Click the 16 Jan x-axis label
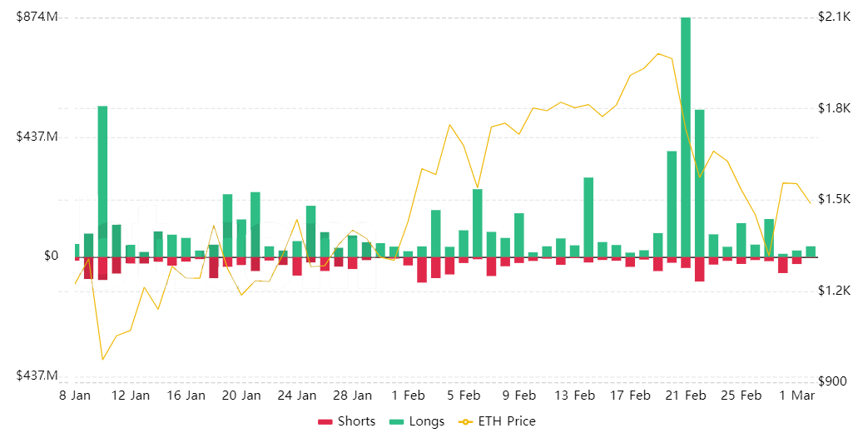The width and height of the screenshot is (868, 438). (186, 396)
